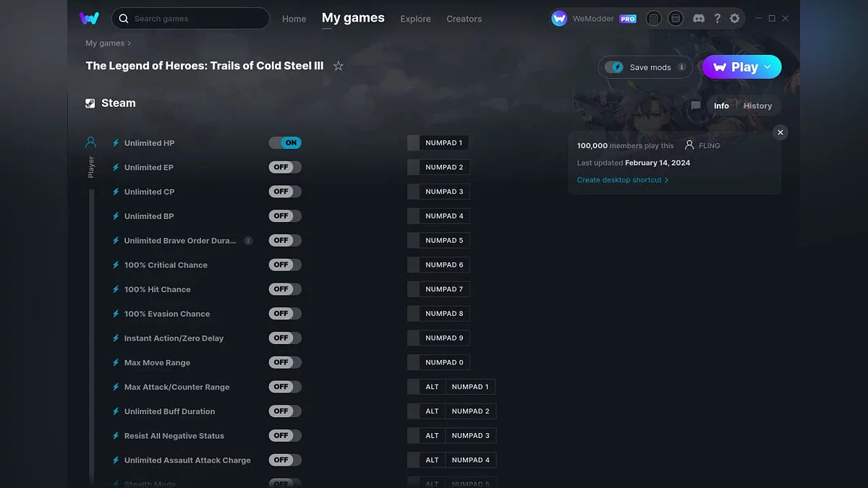Click the lightning icon for Instant Action/Zero Delay
The height and width of the screenshot is (488, 868).
pyautogui.click(x=116, y=338)
